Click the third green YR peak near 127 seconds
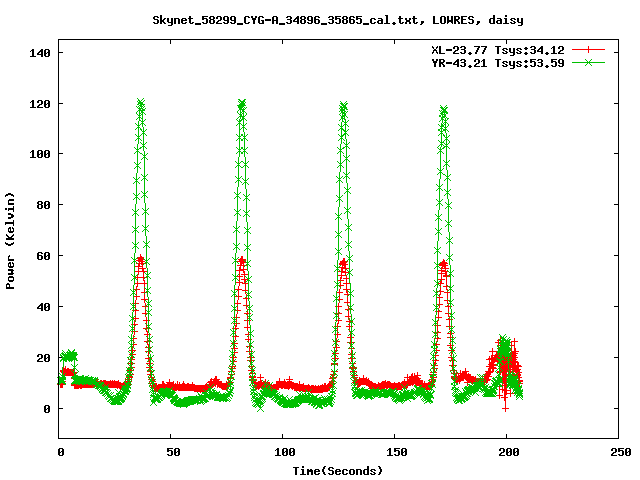The image size is (640, 480). point(343,106)
